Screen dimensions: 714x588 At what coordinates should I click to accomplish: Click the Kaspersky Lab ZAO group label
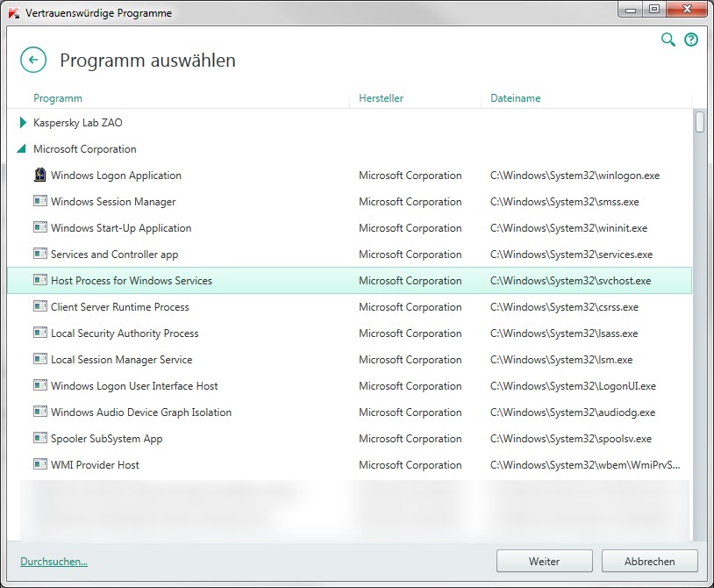[x=78, y=123]
